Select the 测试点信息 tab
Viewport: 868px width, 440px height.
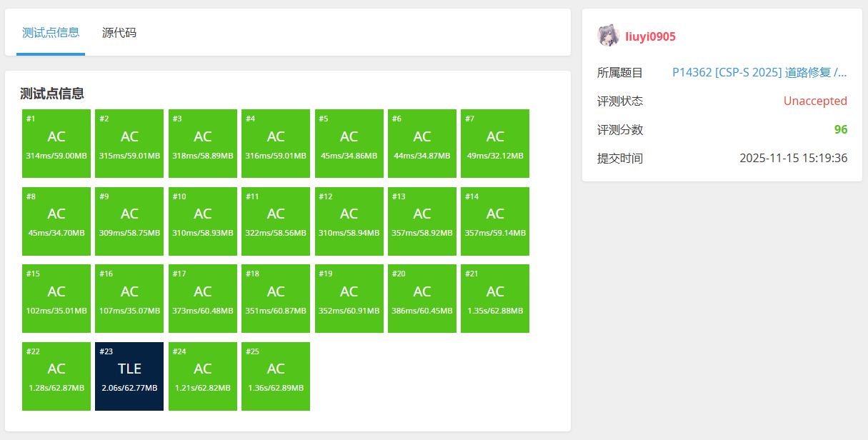[x=51, y=33]
